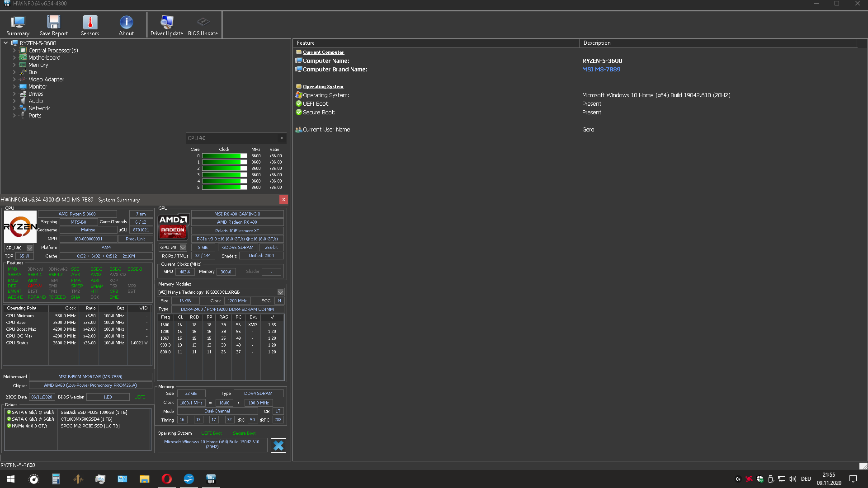Click the Secure Boot link in summary

pyautogui.click(x=244, y=433)
